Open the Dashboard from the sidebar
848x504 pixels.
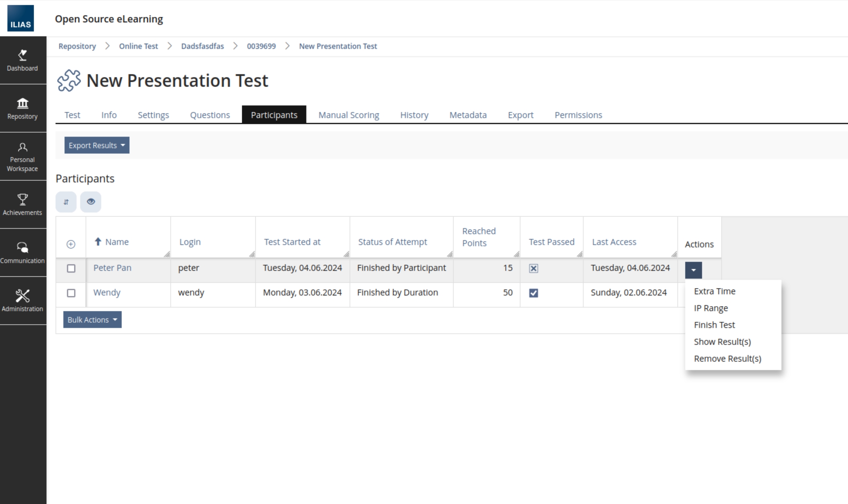pos(23,60)
